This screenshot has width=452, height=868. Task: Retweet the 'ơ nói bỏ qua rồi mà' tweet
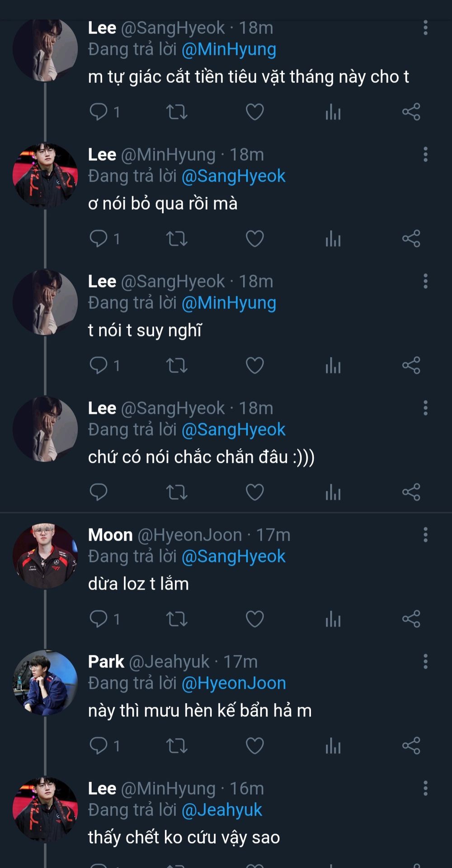point(177,239)
